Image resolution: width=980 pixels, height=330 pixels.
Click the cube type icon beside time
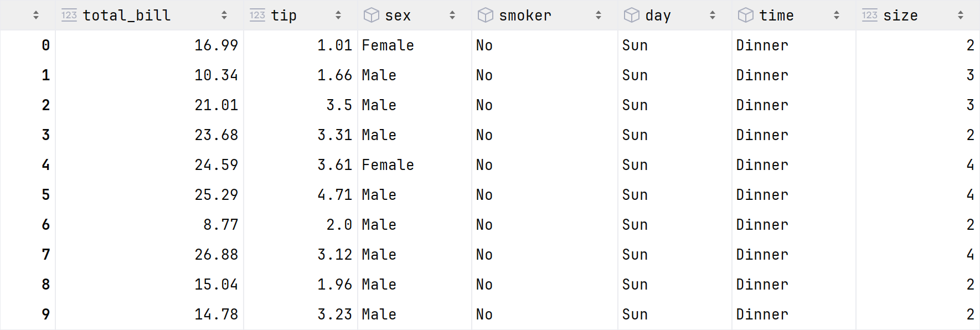745,16
